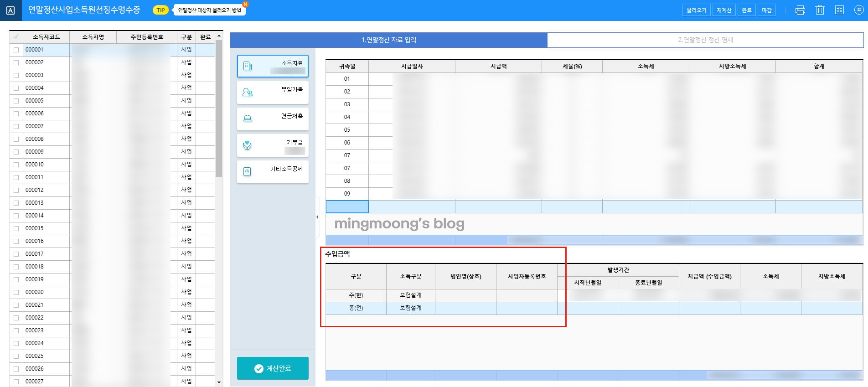Image resolution: width=868 pixels, height=387 pixels.
Task: Check the box for row 000001
Action: pyautogui.click(x=16, y=50)
